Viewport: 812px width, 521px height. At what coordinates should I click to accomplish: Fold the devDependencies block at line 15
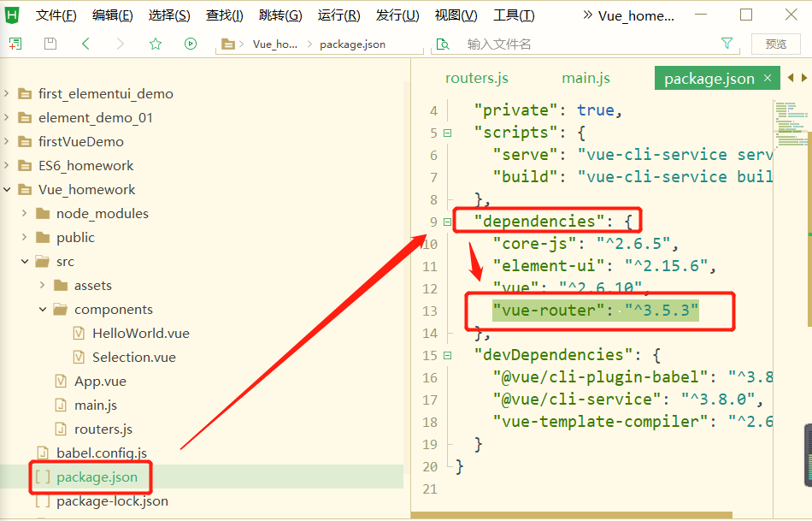[x=447, y=355]
